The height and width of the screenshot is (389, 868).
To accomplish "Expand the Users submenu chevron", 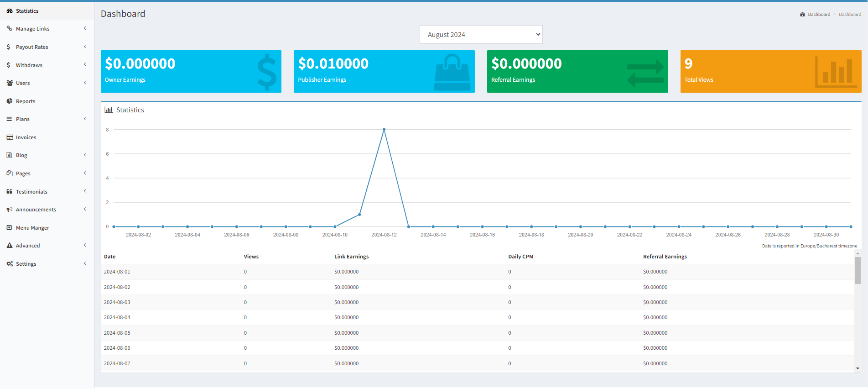I will pyautogui.click(x=85, y=83).
